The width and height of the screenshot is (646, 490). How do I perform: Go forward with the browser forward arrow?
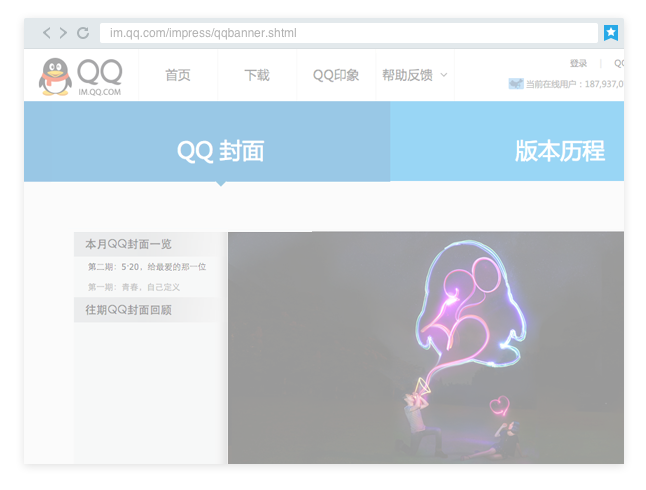(x=63, y=33)
